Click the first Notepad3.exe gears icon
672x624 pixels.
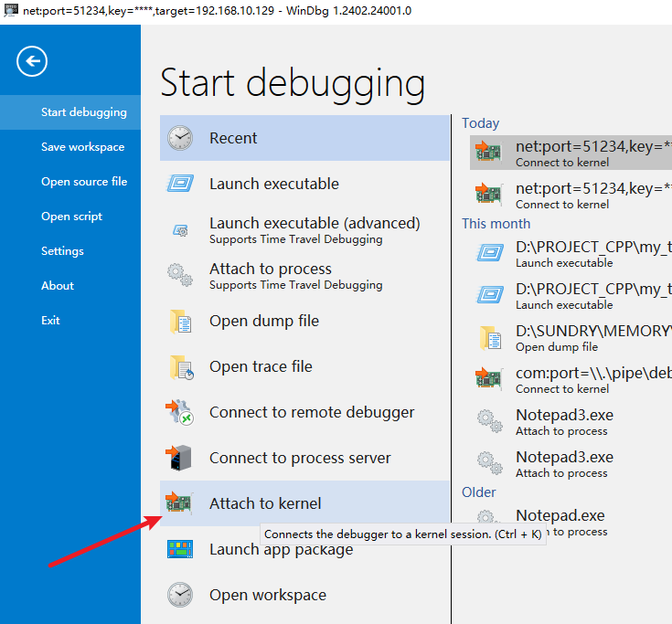tap(490, 421)
